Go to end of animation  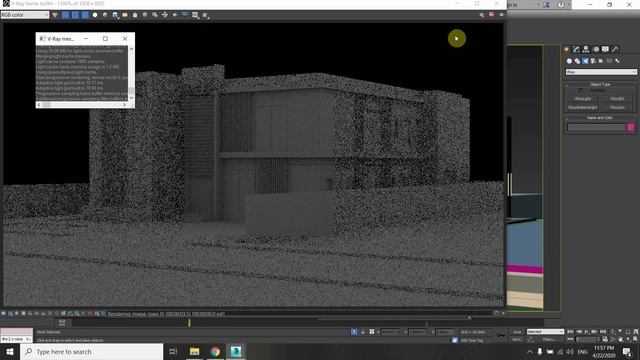603,332
